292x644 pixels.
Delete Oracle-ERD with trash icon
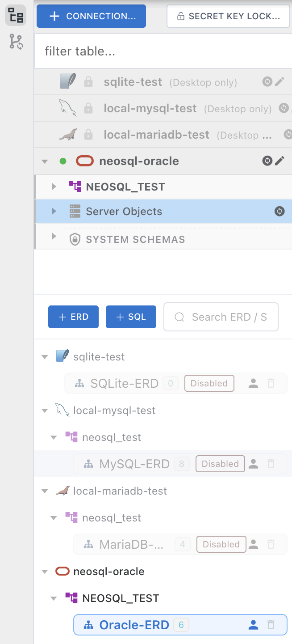click(x=271, y=625)
